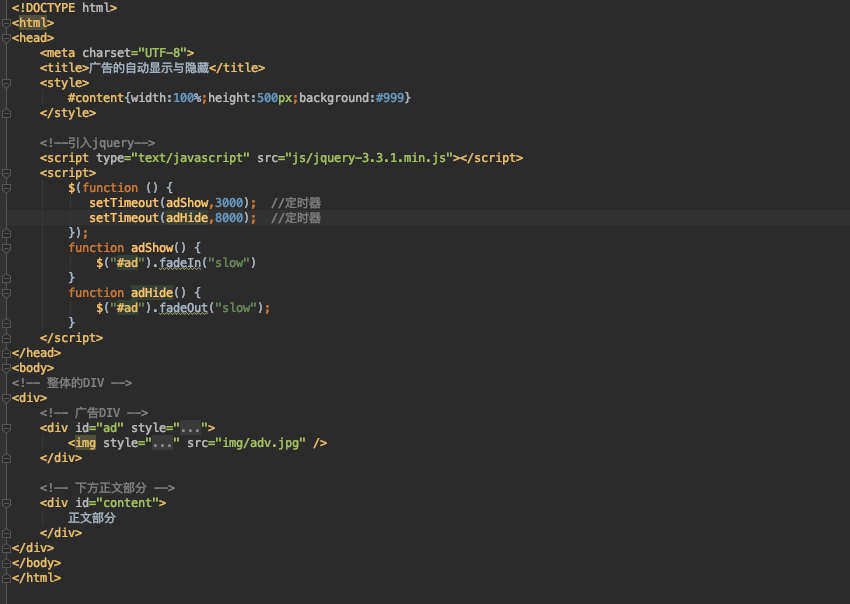850x604 pixels.
Task: Click fold marker beside </body> closing tag
Action: (x=7, y=563)
